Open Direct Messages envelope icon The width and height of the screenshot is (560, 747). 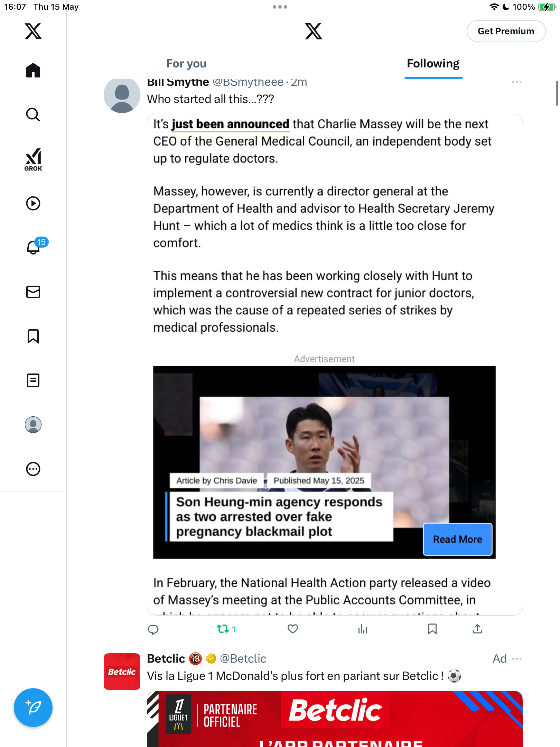[33, 292]
